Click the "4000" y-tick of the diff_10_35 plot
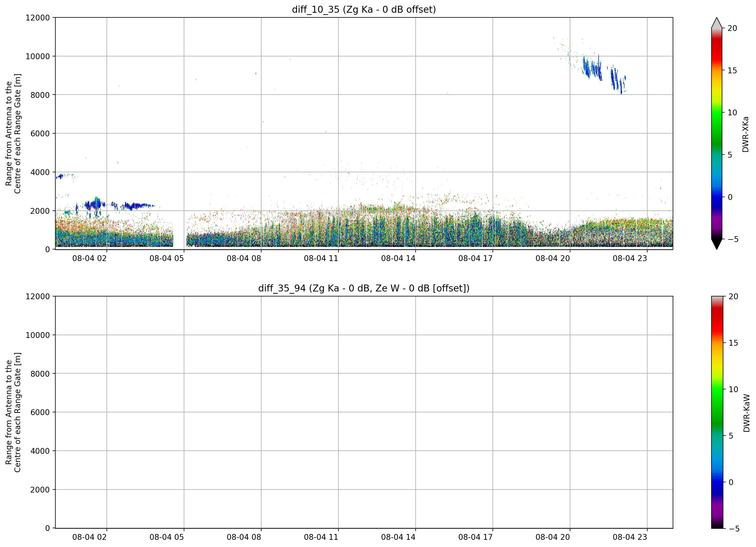This screenshot has height=547, width=756. pyautogui.click(x=40, y=172)
